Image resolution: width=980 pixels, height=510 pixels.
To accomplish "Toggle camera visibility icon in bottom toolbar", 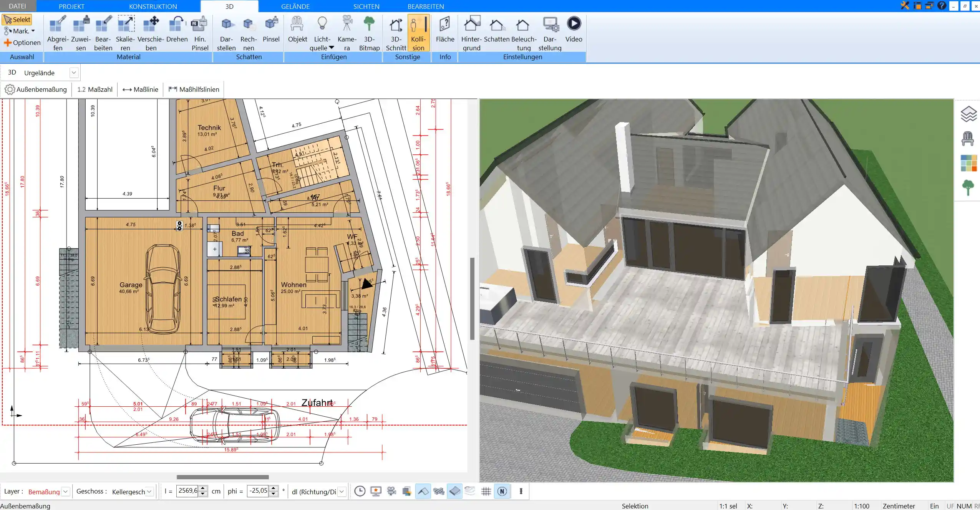I will 391,491.
